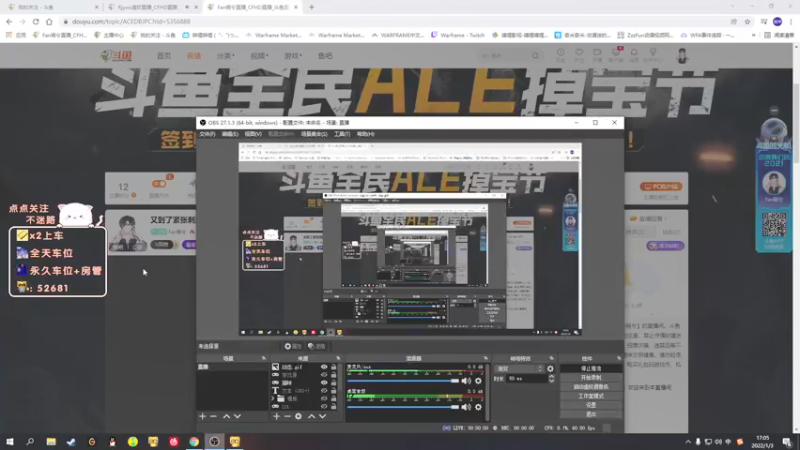Image resolution: width=800 pixels, height=450 pixels.
Task: Open scene transition properties gear icon
Action: click(x=550, y=368)
